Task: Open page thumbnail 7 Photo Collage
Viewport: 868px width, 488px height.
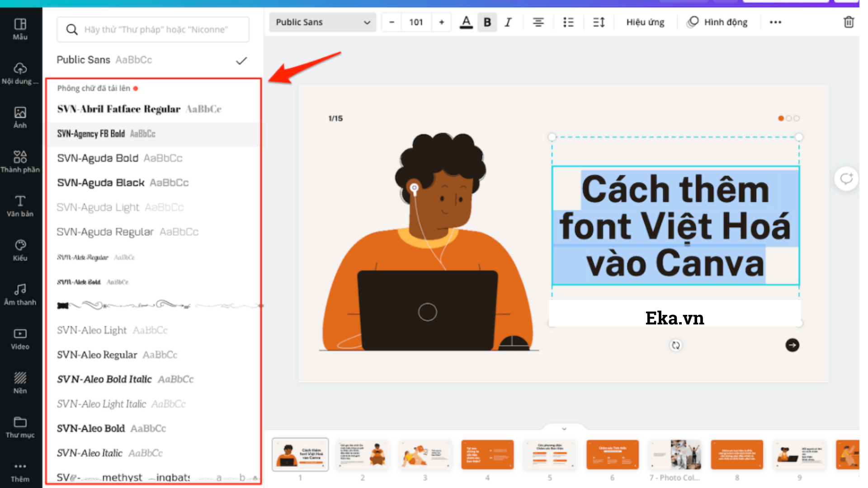Action: point(675,455)
